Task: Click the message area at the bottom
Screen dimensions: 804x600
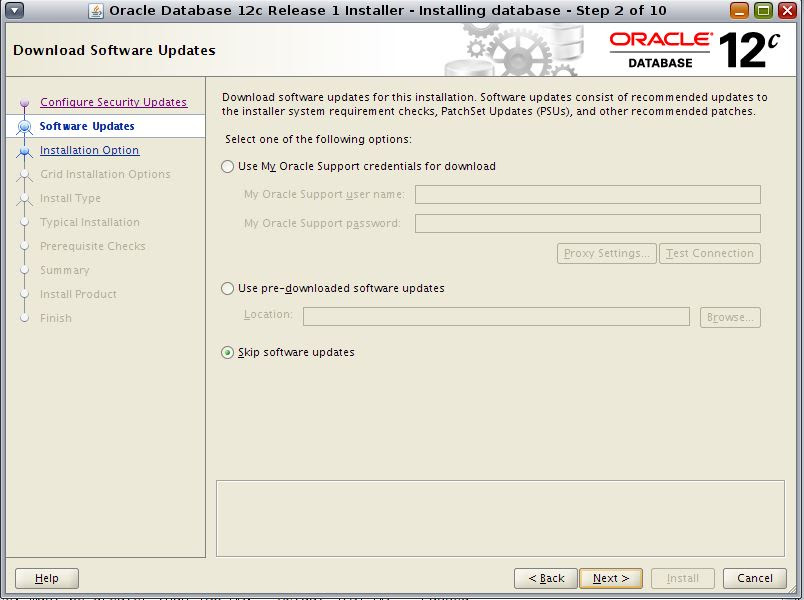Action: pos(500,518)
